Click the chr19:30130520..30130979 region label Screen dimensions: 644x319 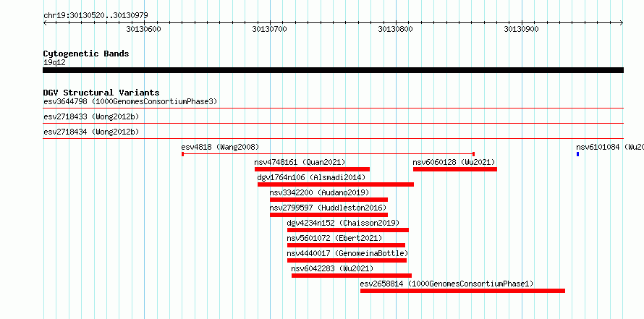point(96,16)
